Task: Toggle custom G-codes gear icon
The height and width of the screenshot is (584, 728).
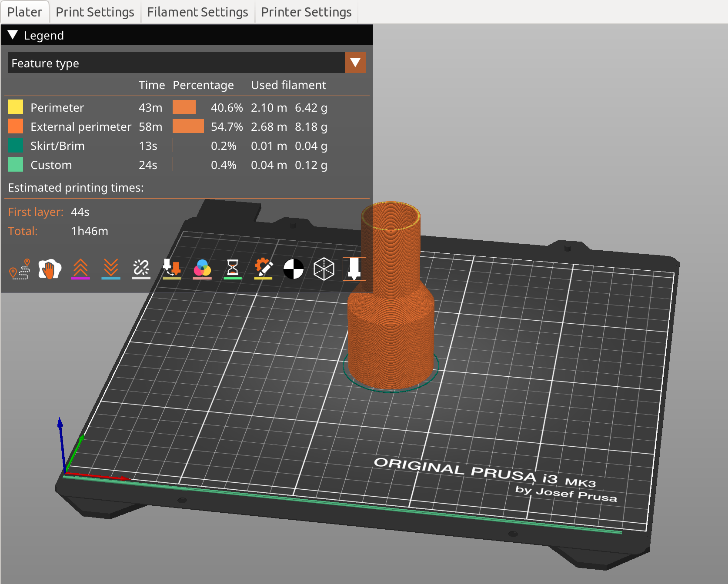Action: click(x=263, y=269)
